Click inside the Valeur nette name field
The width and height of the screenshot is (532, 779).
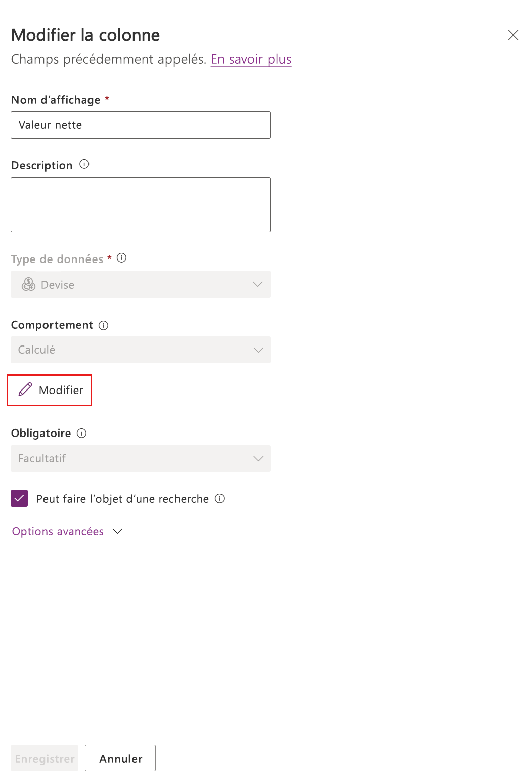(x=140, y=125)
